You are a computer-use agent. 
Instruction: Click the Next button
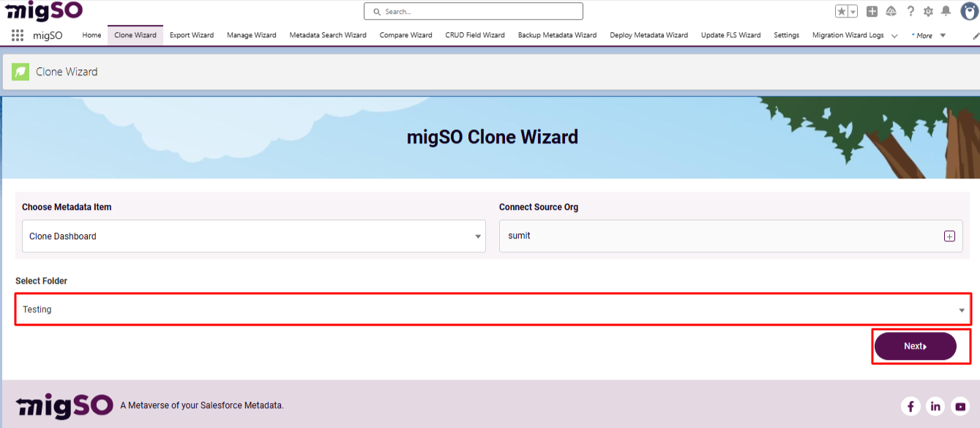915,345
